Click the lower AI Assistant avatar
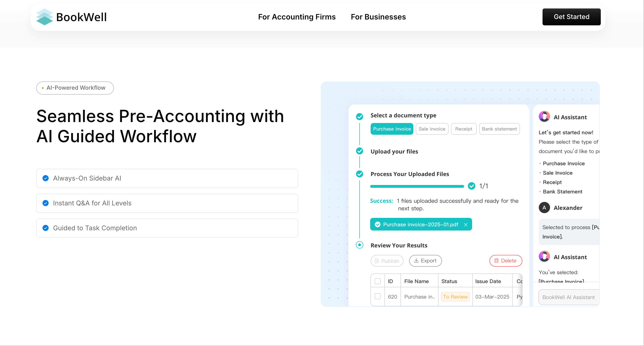 coord(544,257)
